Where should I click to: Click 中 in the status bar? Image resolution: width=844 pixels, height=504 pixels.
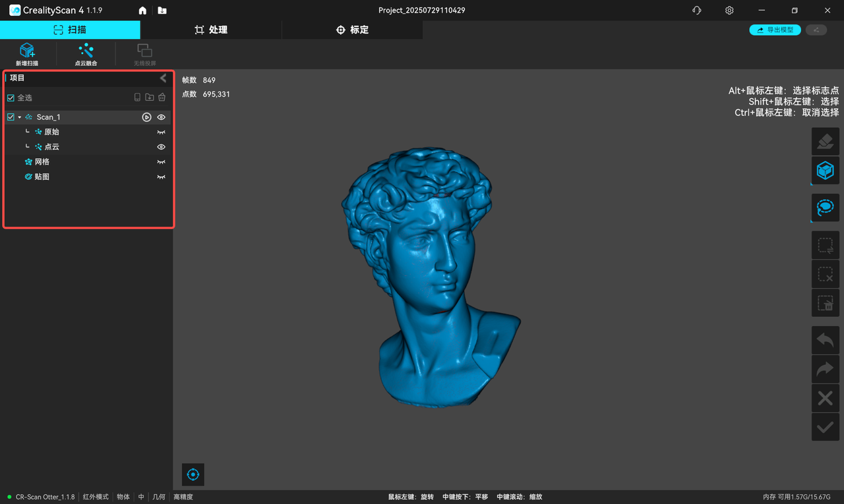tap(141, 497)
